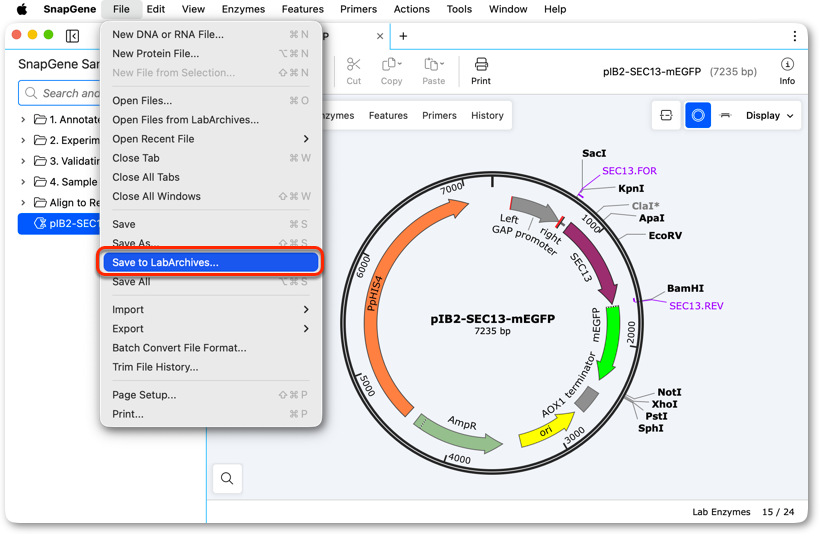Choose 'New Protein File...'
The height and width of the screenshot is (534, 819).
click(211, 54)
